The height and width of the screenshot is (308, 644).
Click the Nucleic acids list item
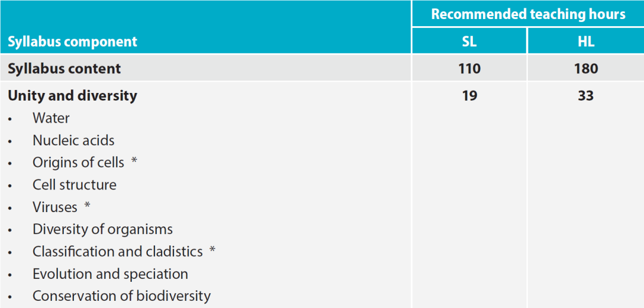(73, 141)
